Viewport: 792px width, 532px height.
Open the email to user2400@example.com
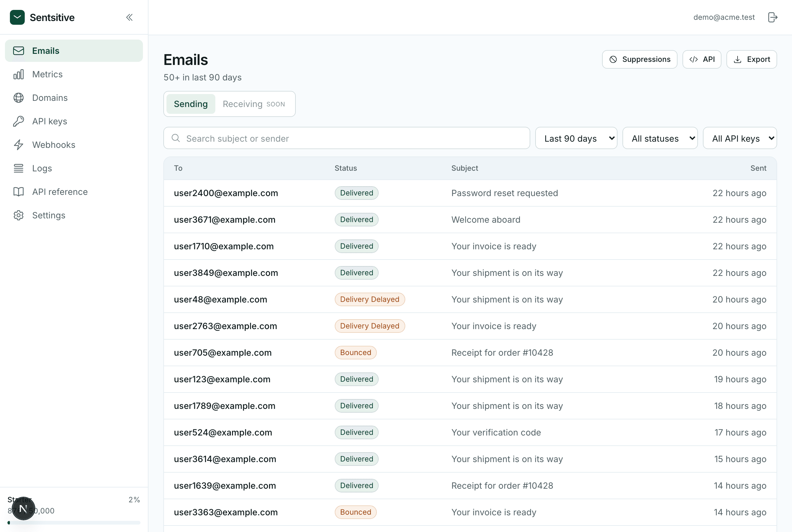pos(470,193)
